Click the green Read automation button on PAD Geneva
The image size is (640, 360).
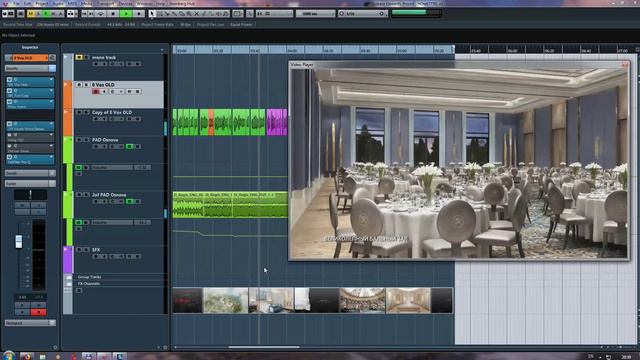[x=130, y=147]
